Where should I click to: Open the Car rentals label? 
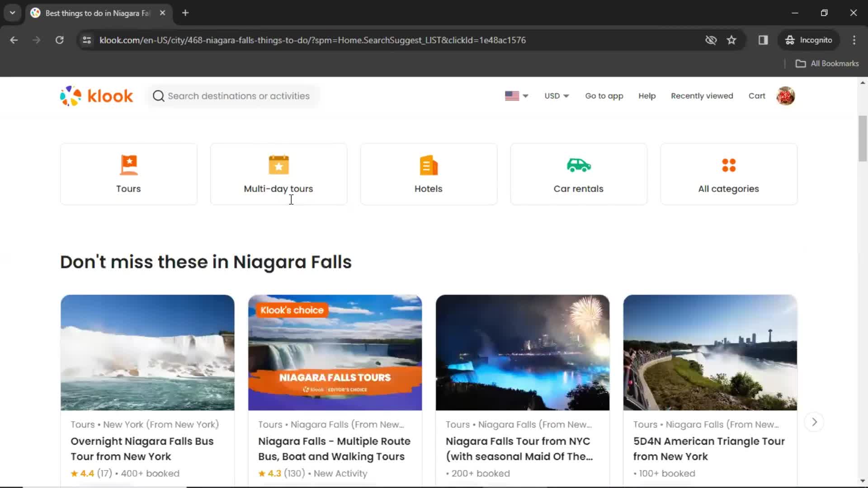point(579,189)
